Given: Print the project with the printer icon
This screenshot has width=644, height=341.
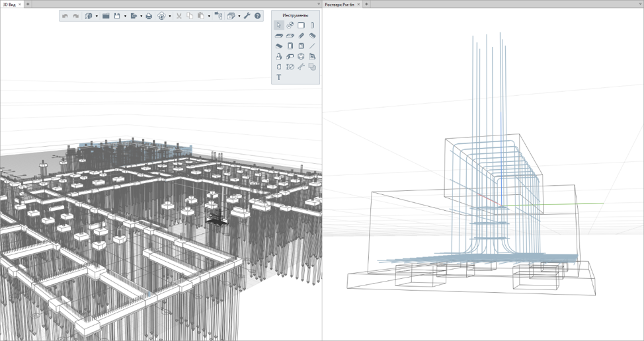Looking at the screenshot, I should 149,16.
